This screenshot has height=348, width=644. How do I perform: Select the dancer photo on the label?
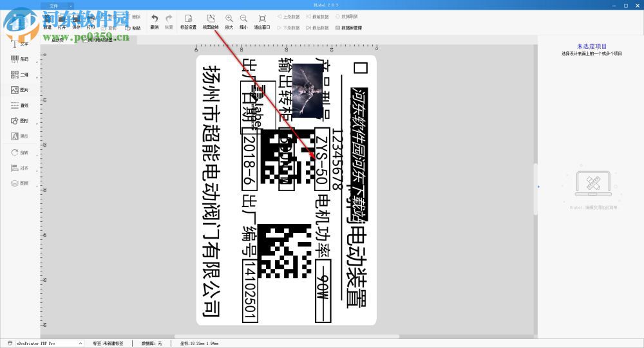(x=308, y=91)
